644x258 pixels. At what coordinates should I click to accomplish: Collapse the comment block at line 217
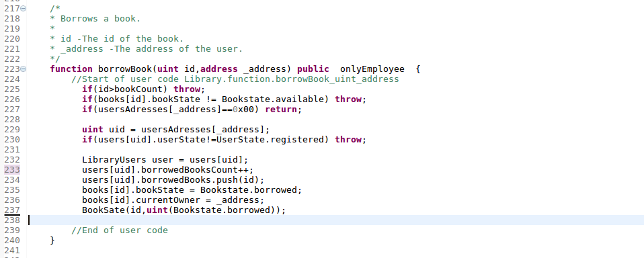[x=24, y=8]
